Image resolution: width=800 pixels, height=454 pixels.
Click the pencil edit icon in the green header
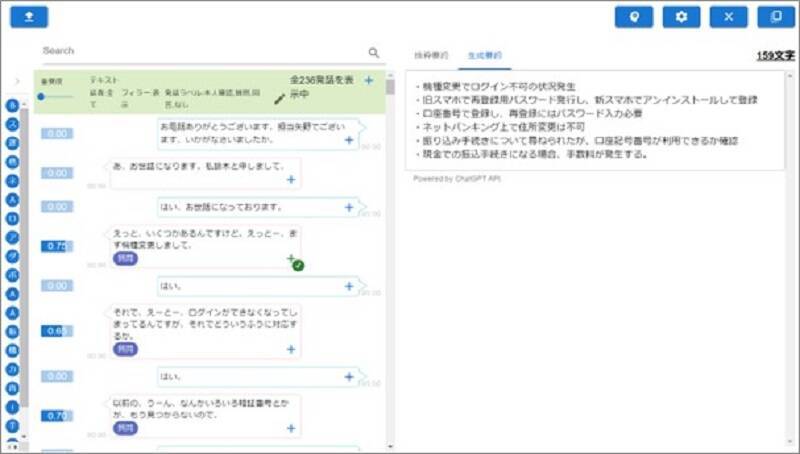point(280,100)
